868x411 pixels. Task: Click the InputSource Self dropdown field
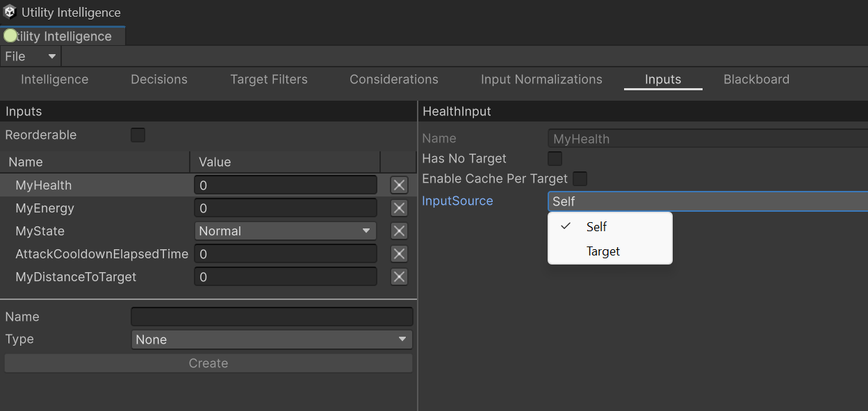point(707,201)
